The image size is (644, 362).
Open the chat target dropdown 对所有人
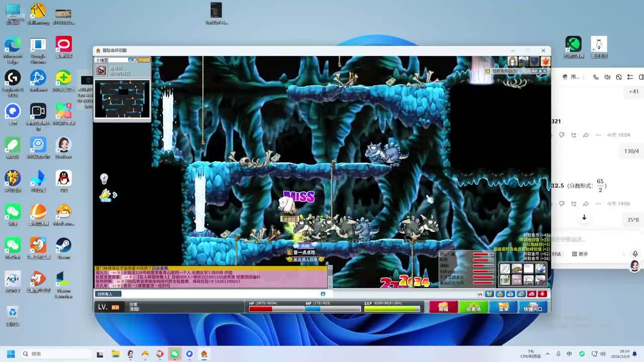coord(108,294)
